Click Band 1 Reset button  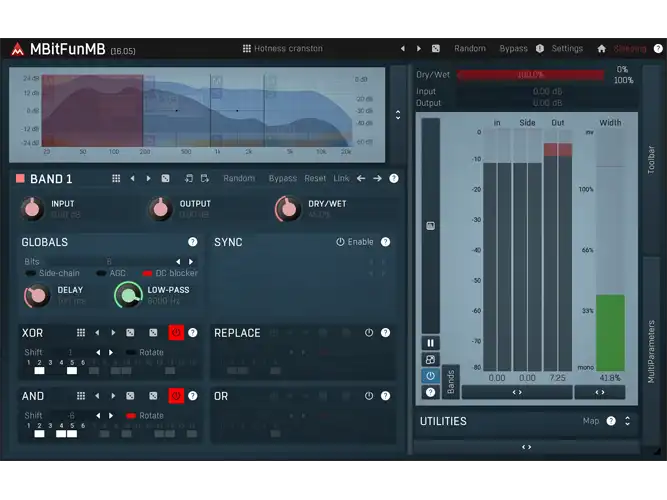pyautogui.click(x=315, y=178)
